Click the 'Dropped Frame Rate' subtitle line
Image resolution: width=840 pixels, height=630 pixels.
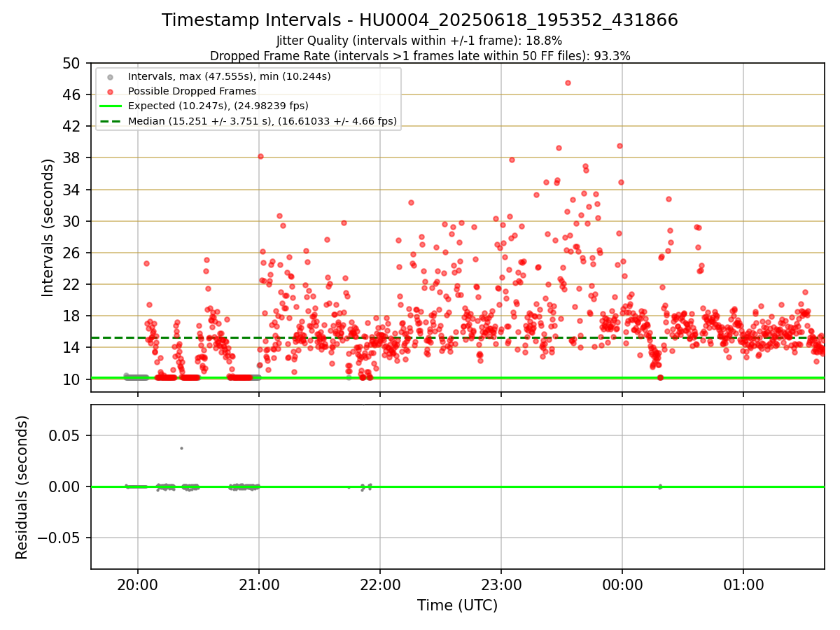pyautogui.click(x=420, y=56)
